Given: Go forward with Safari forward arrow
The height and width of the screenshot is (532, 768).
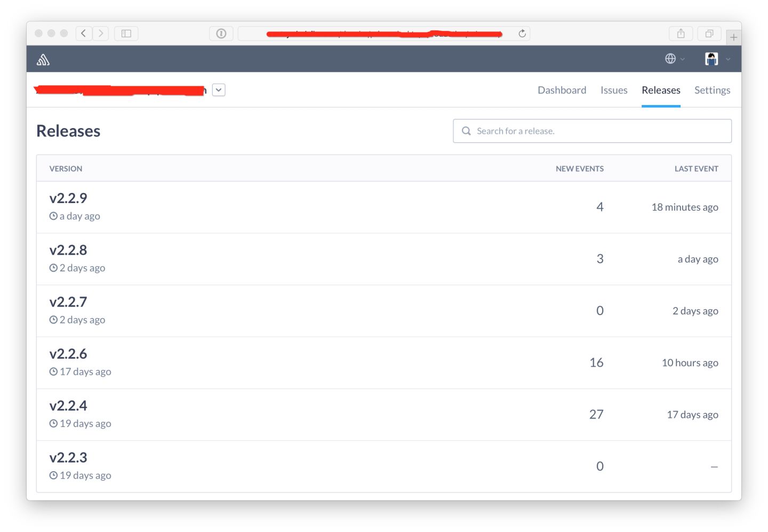Looking at the screenshot, I should click(x=101, y=34).
